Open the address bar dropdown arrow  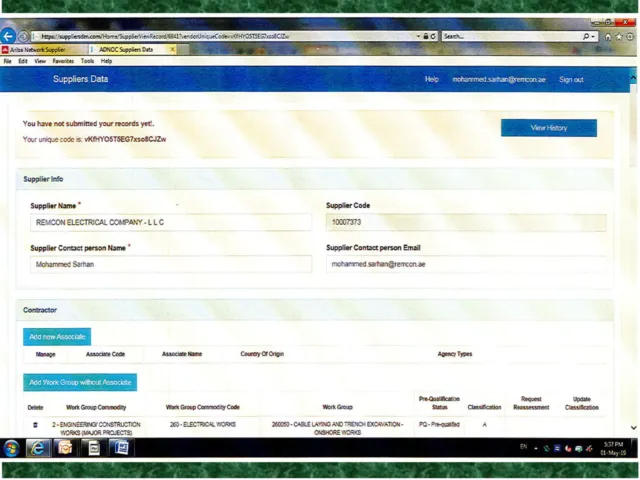click(x=418, y=36)
